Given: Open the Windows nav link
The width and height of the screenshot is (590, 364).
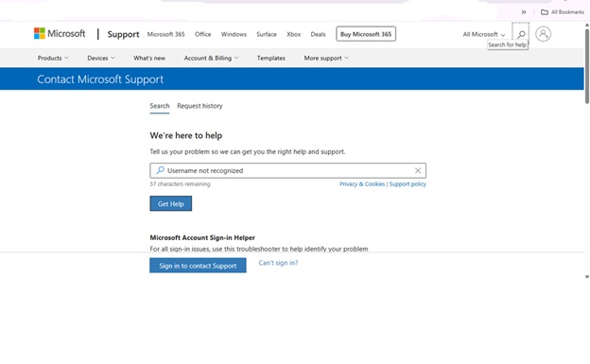Looking at the screenshot, I should [x=234, y=34].
